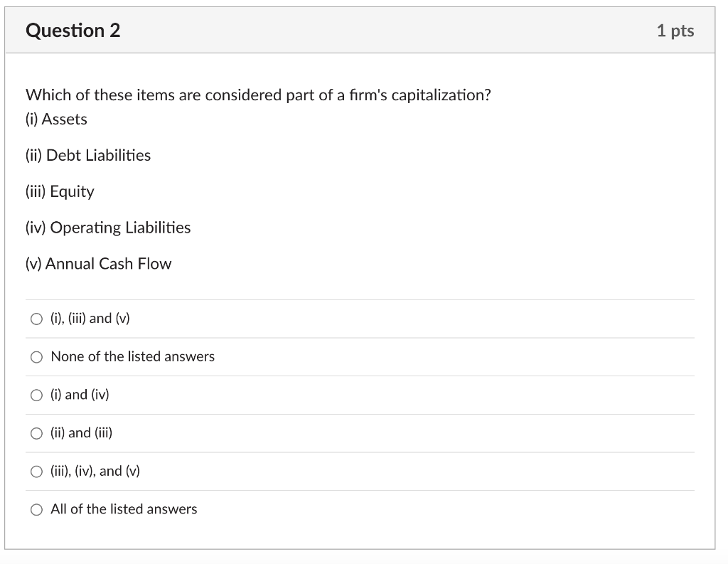Select the radio button for '(i) and (iv)'

36,395
